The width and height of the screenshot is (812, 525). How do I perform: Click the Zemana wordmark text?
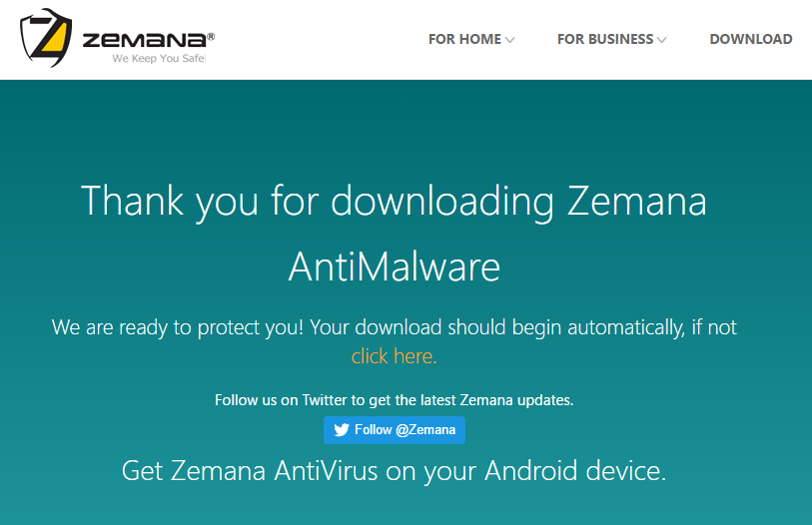click(x=144, y=40)
